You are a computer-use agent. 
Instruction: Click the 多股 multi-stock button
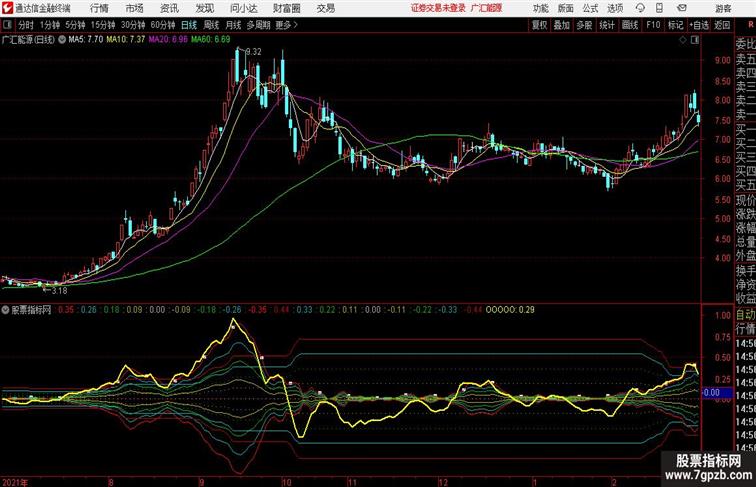[584, 25]
